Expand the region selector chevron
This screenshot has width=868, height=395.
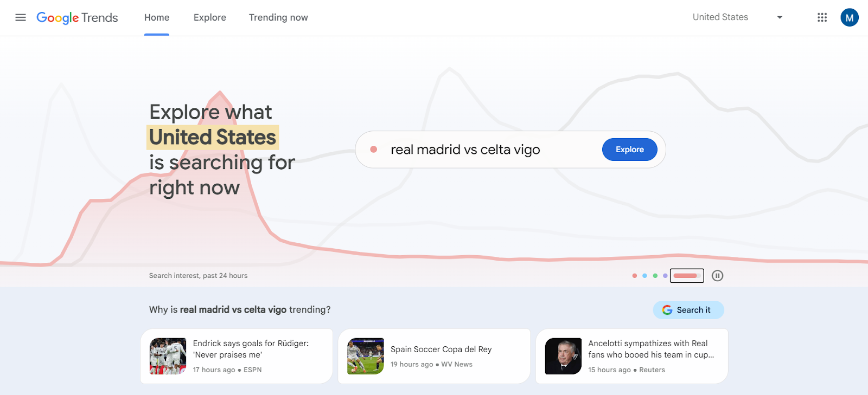coord(779,17)
